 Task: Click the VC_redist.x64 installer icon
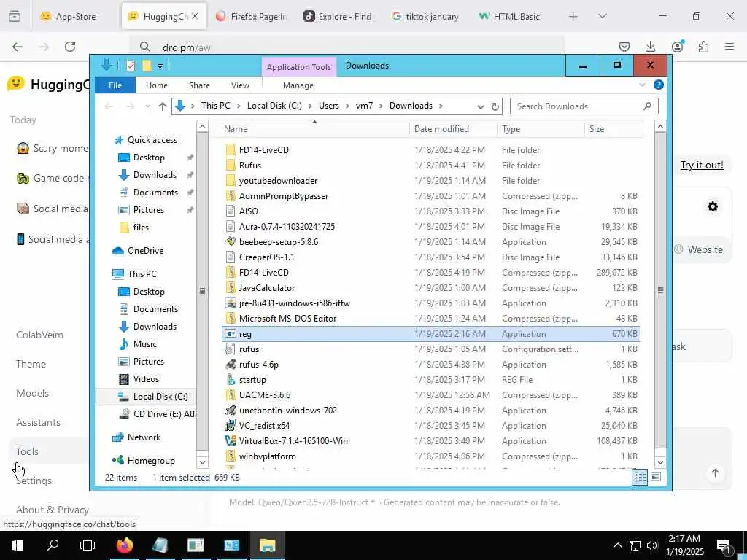[231, 426]
